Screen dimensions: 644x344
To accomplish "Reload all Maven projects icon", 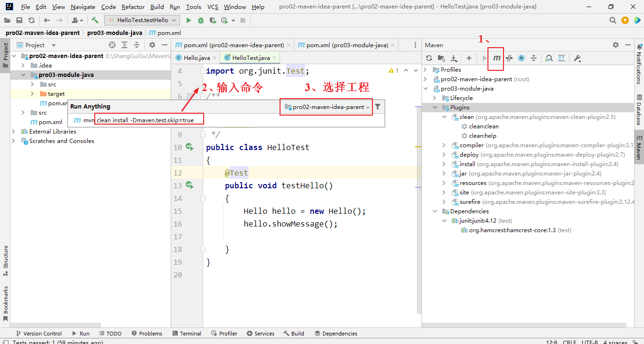I will 429,58.
